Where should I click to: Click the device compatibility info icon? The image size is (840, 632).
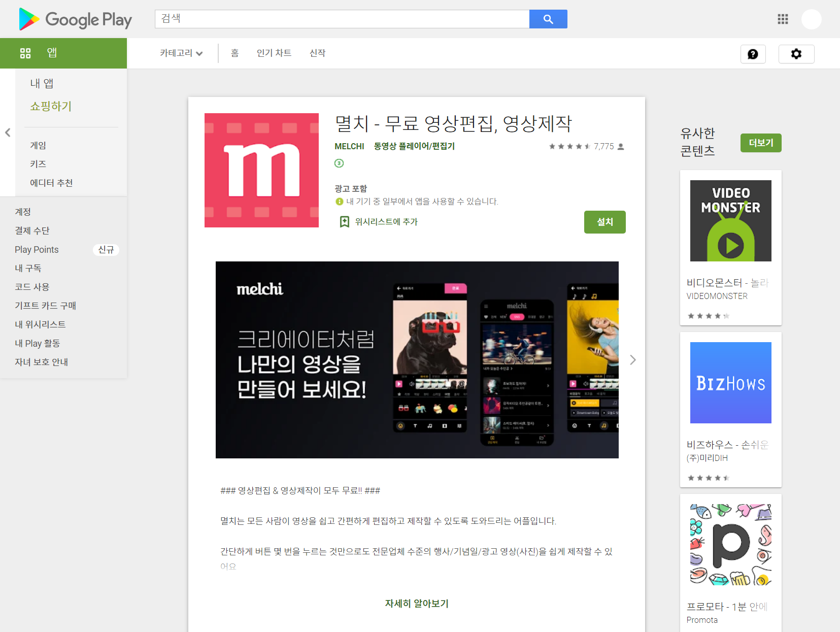click(340, 202)
